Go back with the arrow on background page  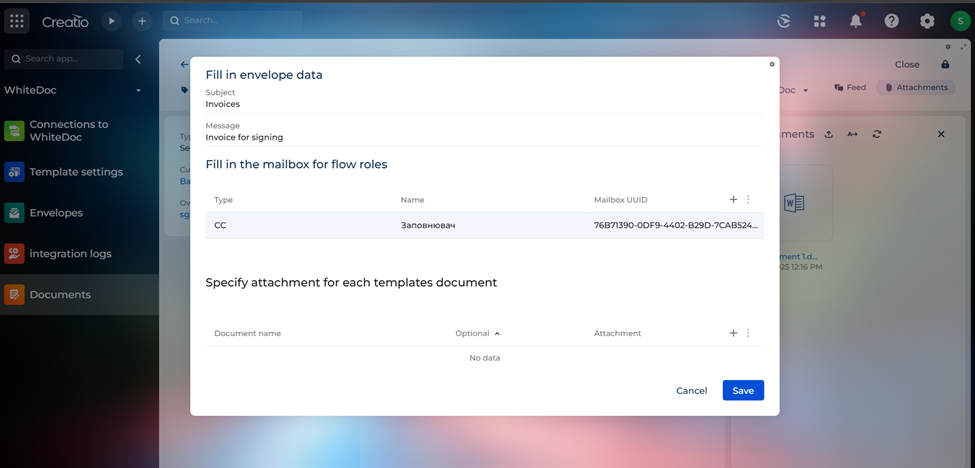pos(184,65)
